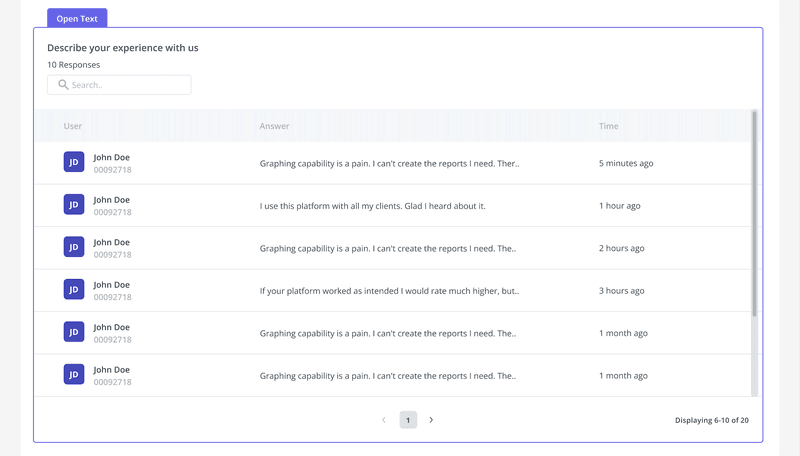Click the answer "I use this platform with all my clients"

pyautogui.click(x=372, y=206)
